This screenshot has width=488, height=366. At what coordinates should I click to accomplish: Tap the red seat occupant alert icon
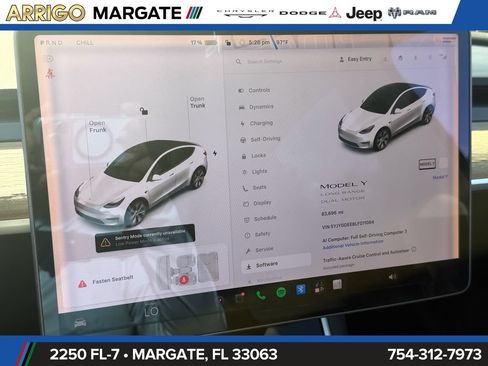[184, 280]
